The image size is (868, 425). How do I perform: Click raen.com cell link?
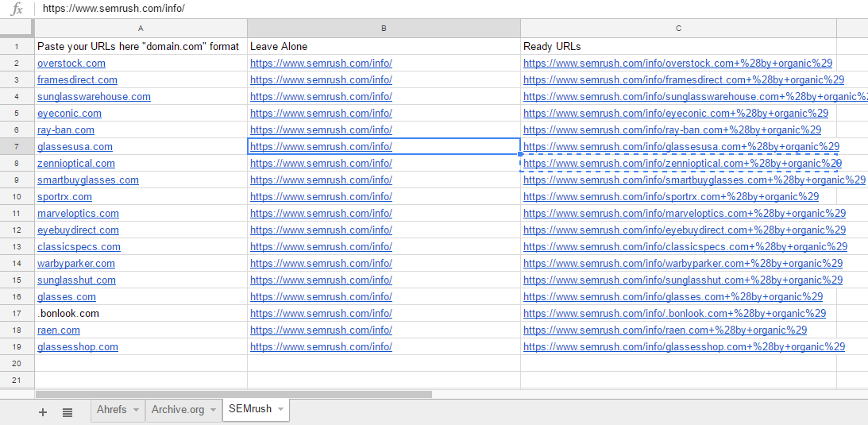tap(59, 330)
